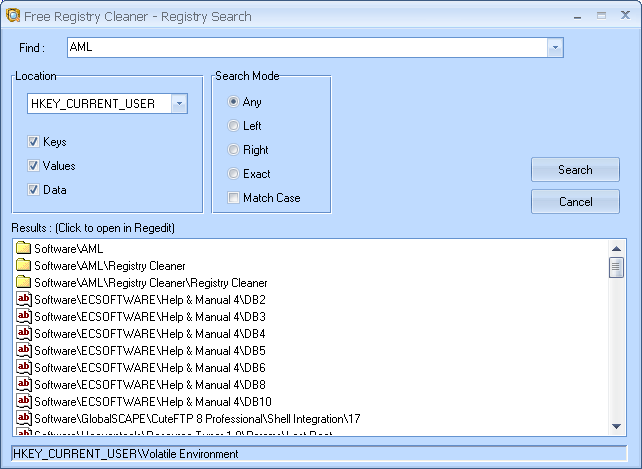This screenshot has height=469, width=642.
Task: Click the results scrollbar down arrow
Action: pyautogui.click(x=616, y=426)
